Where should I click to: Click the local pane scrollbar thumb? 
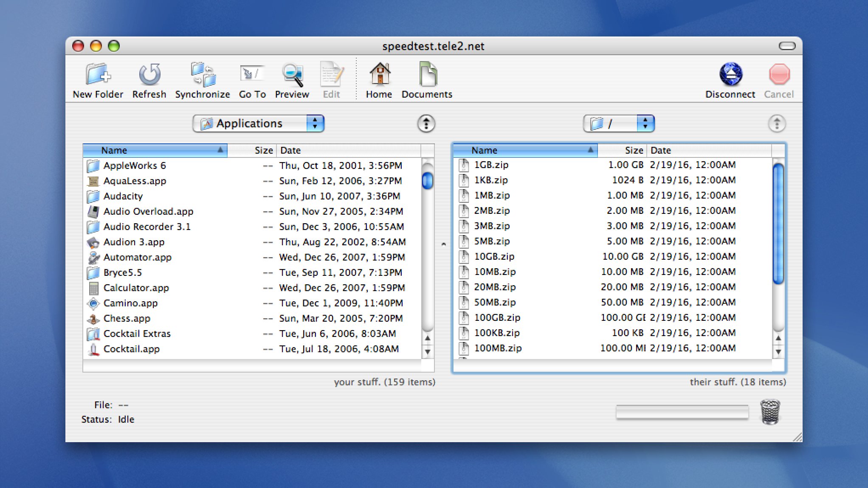428,180
